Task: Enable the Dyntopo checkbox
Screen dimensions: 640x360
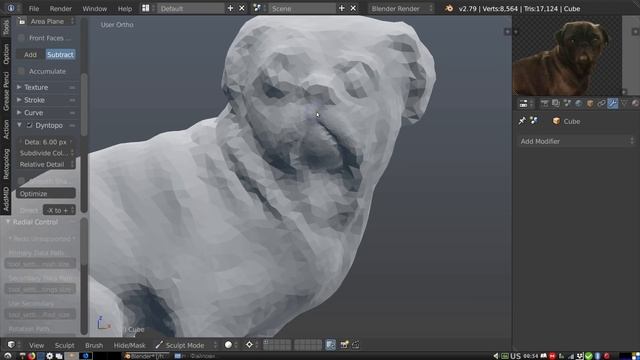Action: click(x=29, y=125)
